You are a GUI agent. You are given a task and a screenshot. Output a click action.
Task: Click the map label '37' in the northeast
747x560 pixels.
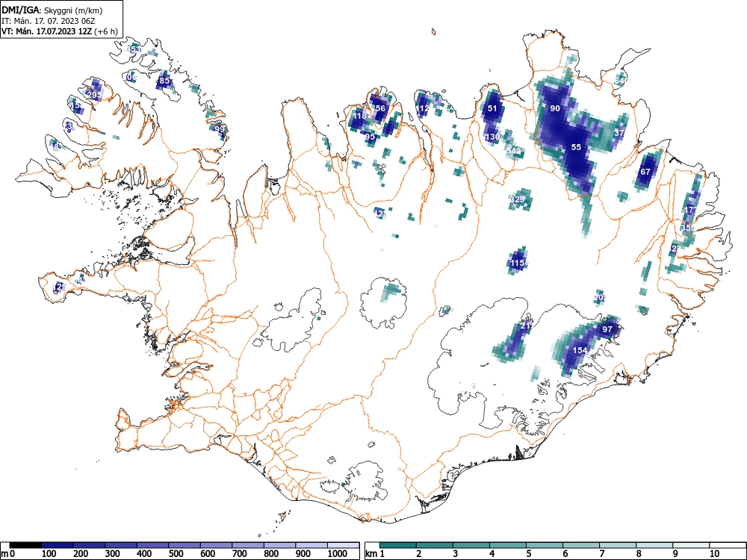(619, 133)
